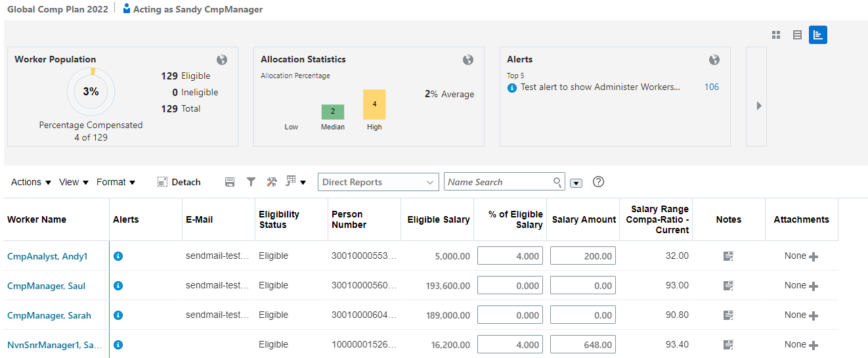The image size is (868, 358).
Task: Open the CmpAnalyst, Andy1 worker link
Action: [x=47, y=256]
